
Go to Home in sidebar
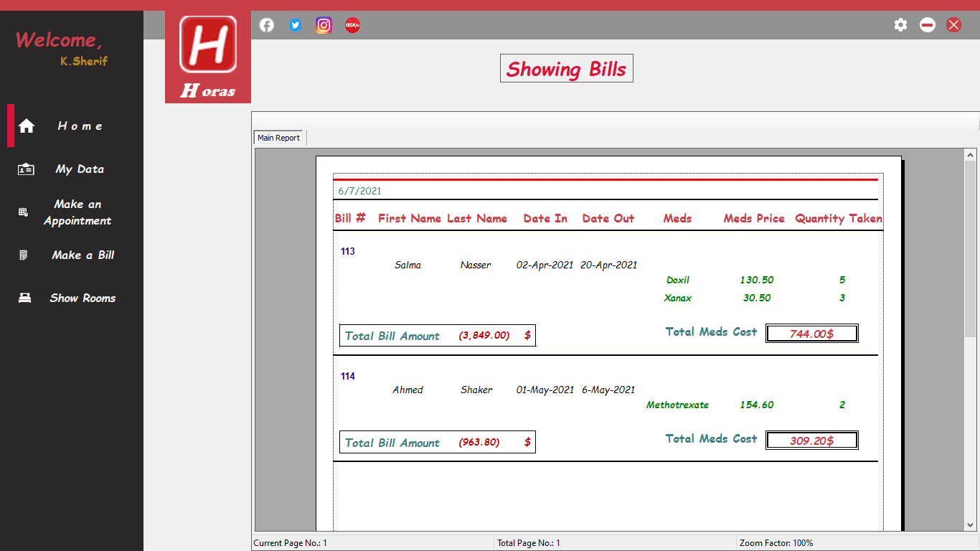point(80,126)
